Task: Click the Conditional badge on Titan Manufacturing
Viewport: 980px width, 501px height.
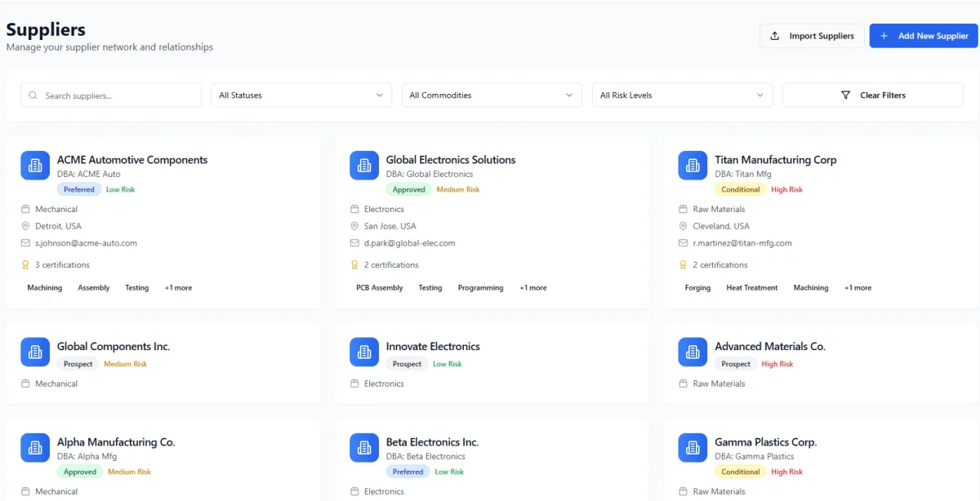Action: (741, 189)
